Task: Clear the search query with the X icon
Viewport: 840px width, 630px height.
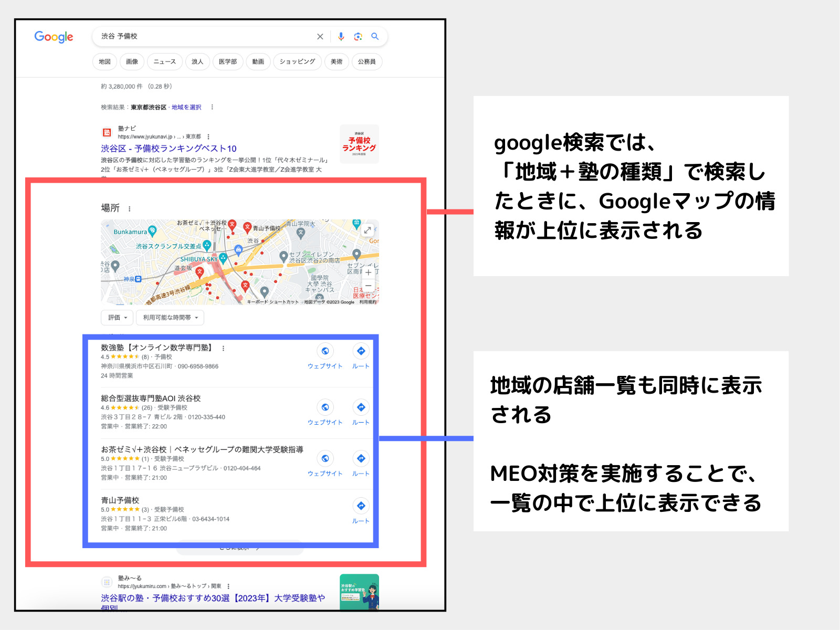Action: point(320,37)
